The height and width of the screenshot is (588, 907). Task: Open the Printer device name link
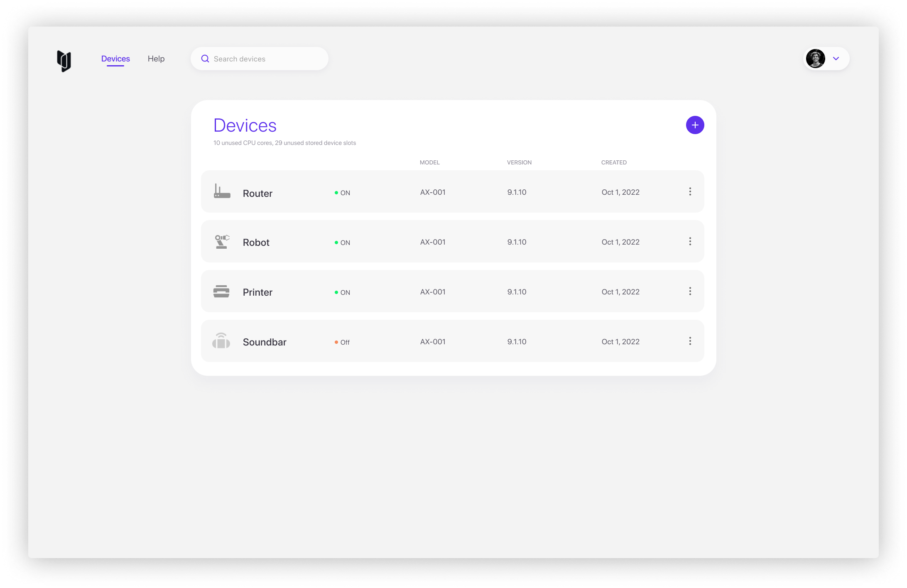tap(257, 292)
